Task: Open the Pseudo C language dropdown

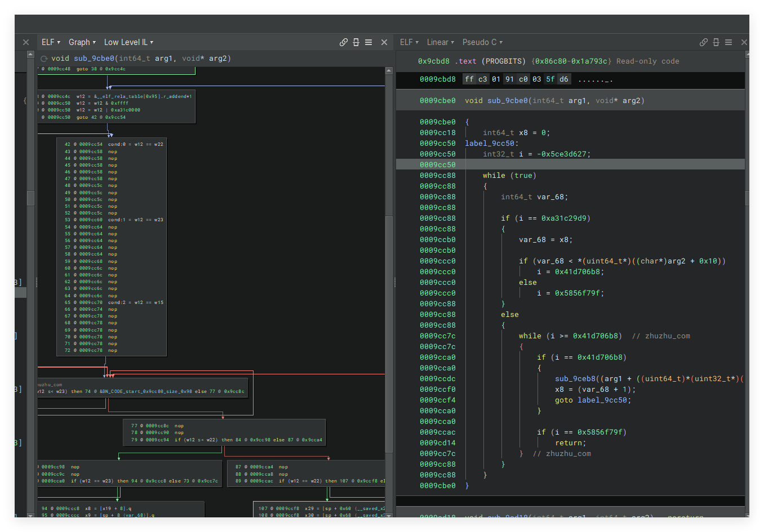Action: click(482, 42)
